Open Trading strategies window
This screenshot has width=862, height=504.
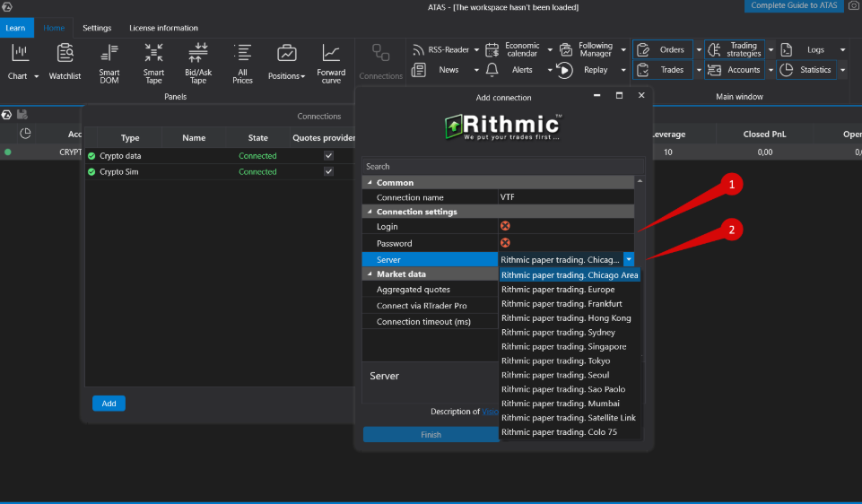pos(735,49)
